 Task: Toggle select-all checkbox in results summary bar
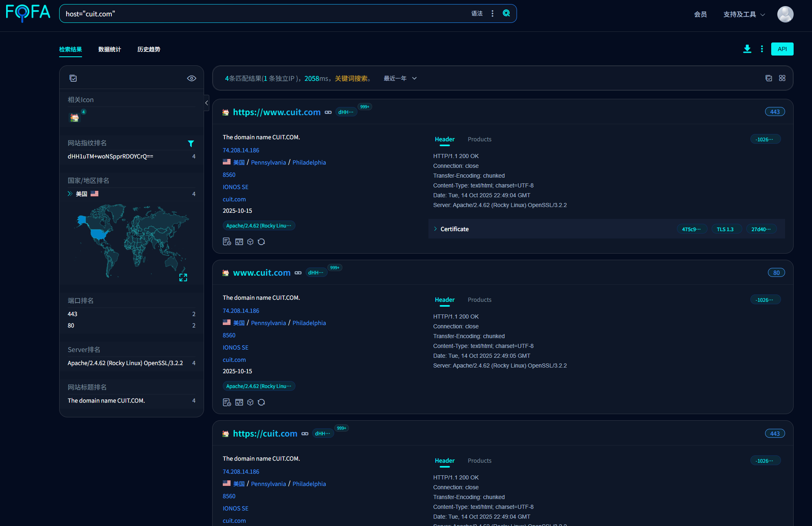pos(769,78)
